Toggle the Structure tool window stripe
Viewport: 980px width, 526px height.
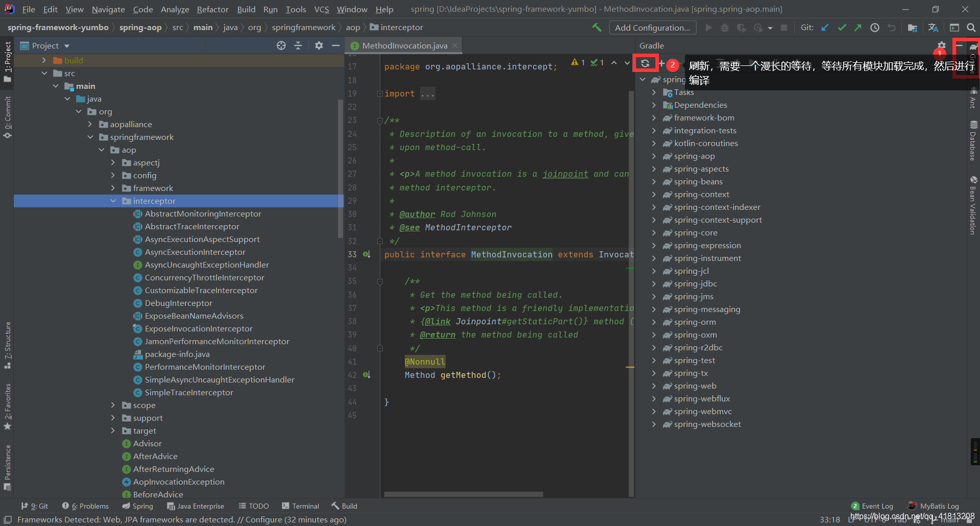coord(7,345)
